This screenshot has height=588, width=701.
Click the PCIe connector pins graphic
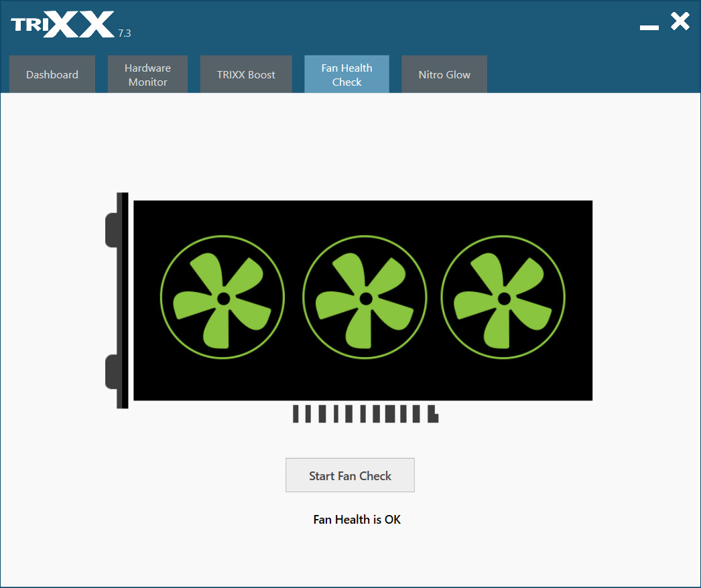(x=366, y=414)
